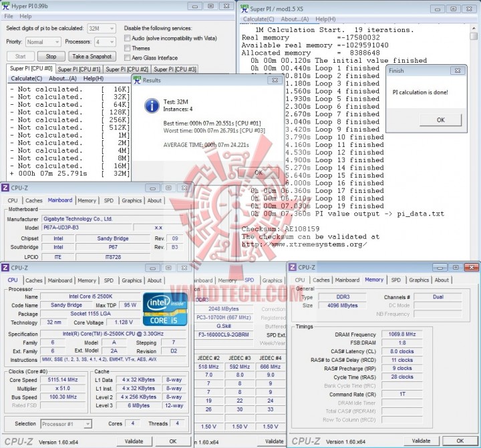Click CPU-Z logo icon in Memory window
The height and width of the screenshot is (448, 481).
tap(293, 267)
